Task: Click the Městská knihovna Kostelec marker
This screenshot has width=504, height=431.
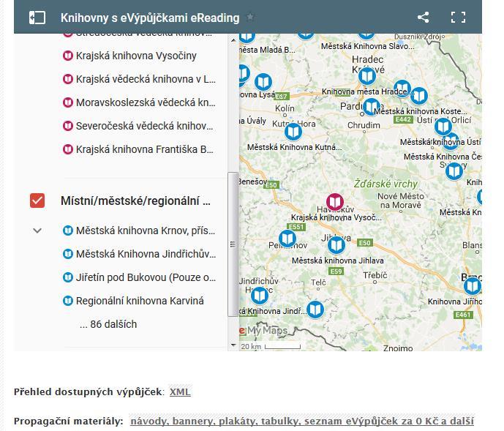Action: coord(419,96)
